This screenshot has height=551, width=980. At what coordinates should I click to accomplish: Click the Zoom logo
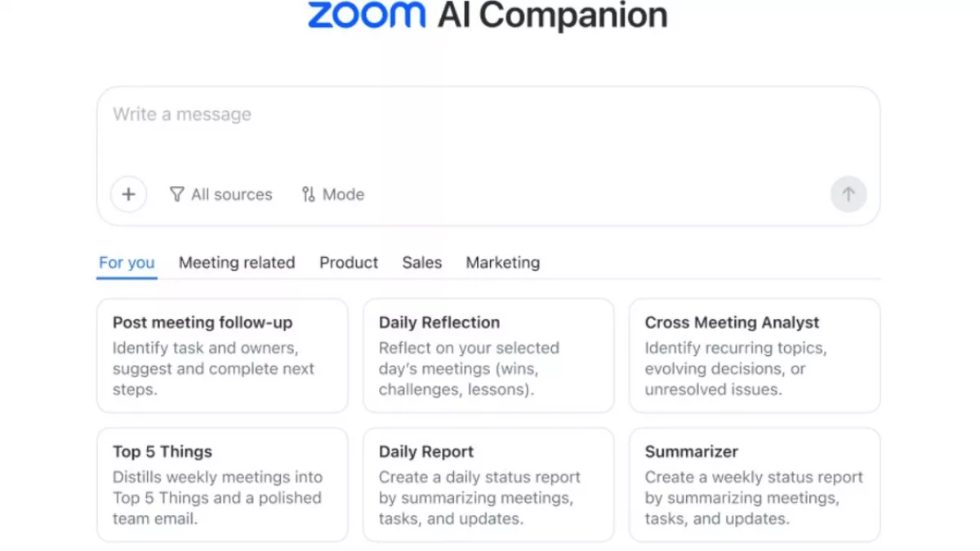[367, 16]
